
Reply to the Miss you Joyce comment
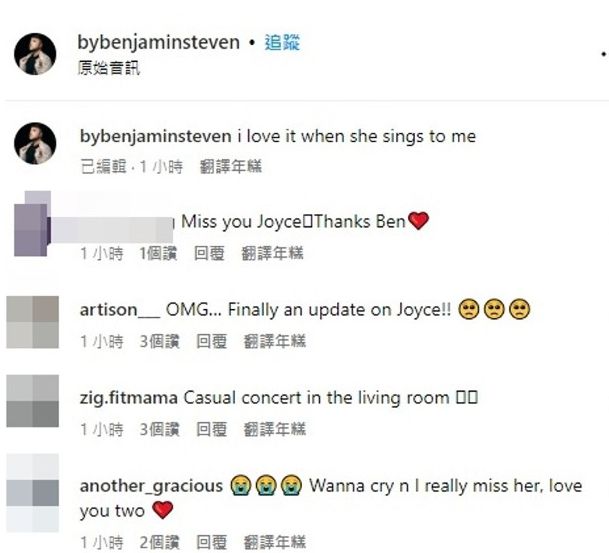point(209,254)
